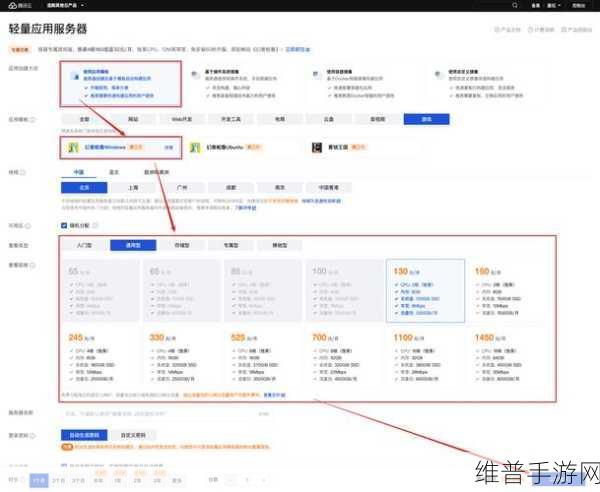Select the 1100 yuan per month plan card
This screenshot has width=600, height=492.
click(x=426, y=357)
